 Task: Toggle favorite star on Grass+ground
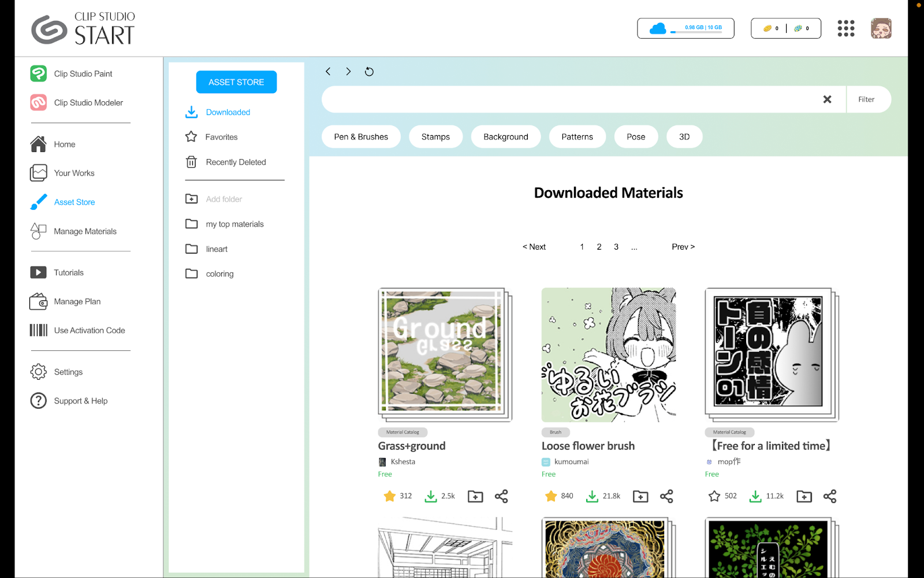point(390,496)
